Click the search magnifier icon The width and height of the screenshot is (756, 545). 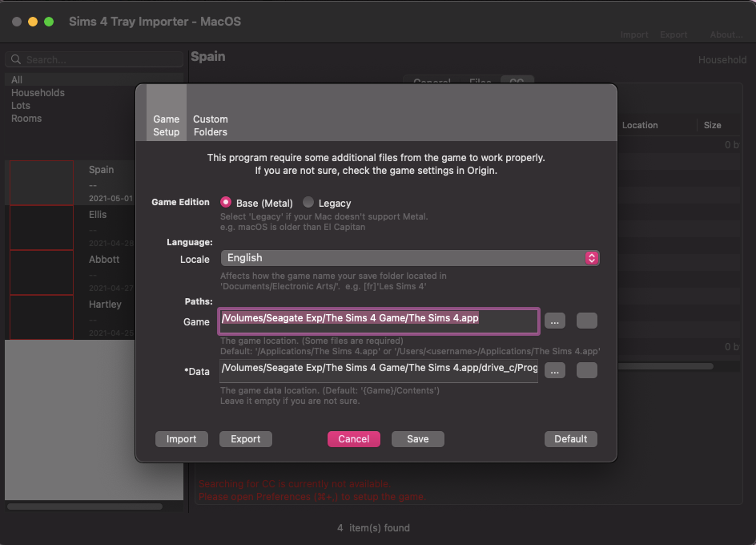16,59
